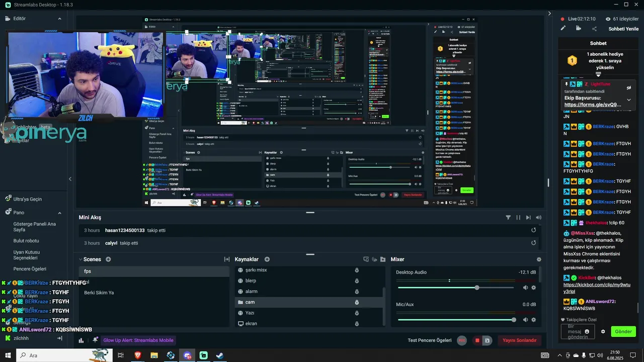
Task: Adjust the Desktop Audio volume slider
Action: click(x=456, y=288)
